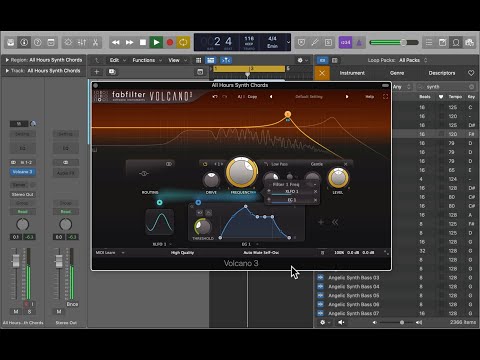Toggle the purple Count-in 1234 button
This screenshot has height=360, width=480.
[345, 42]
